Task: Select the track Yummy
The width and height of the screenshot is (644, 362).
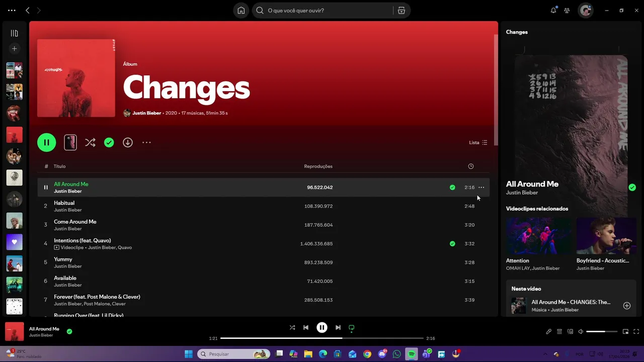Action: coord(63,259)
